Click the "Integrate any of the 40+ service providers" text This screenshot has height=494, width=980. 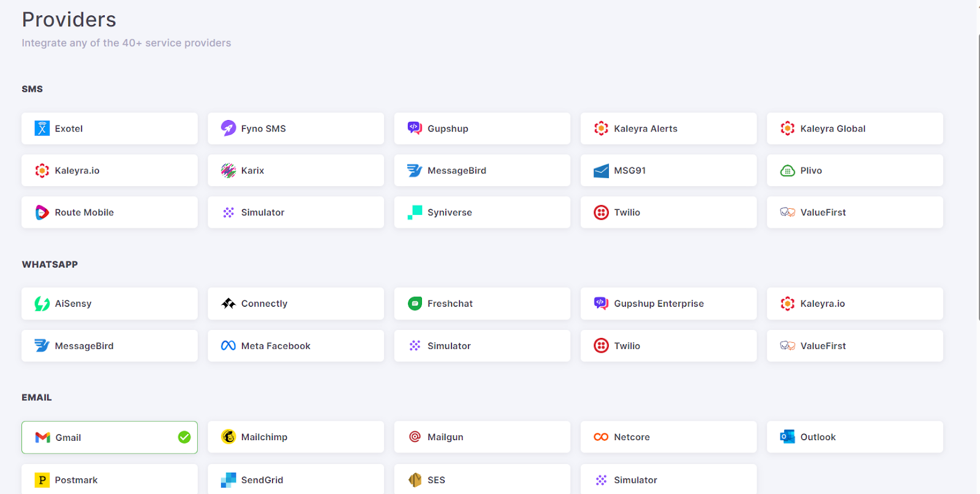pyautogui.click(x=126, y=43)
